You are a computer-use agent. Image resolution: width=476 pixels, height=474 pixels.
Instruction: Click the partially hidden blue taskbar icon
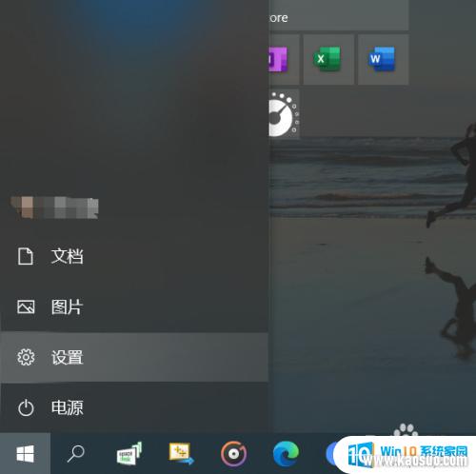click(x=331, y=454)
